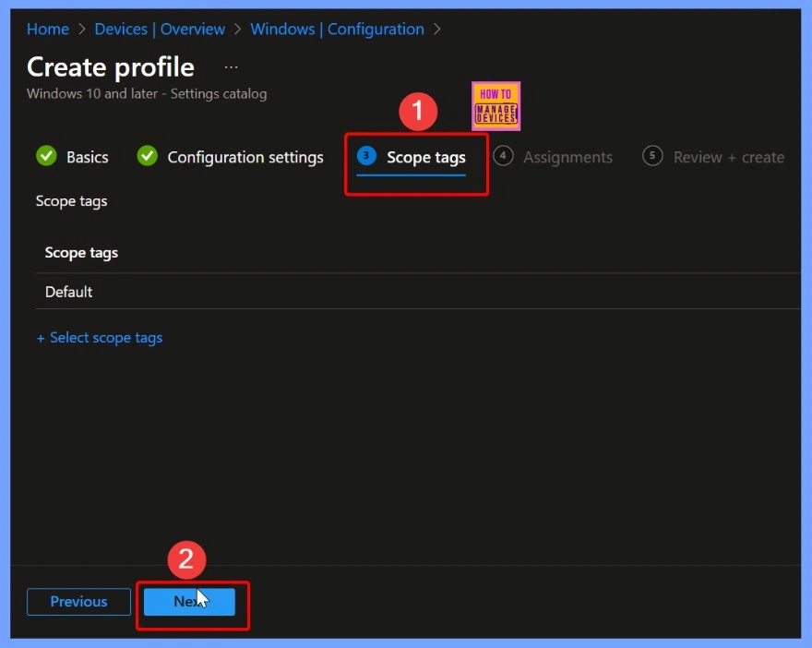Click the step 4 circle icon
This screenshot has width=812, height=648.
[503, 156]
